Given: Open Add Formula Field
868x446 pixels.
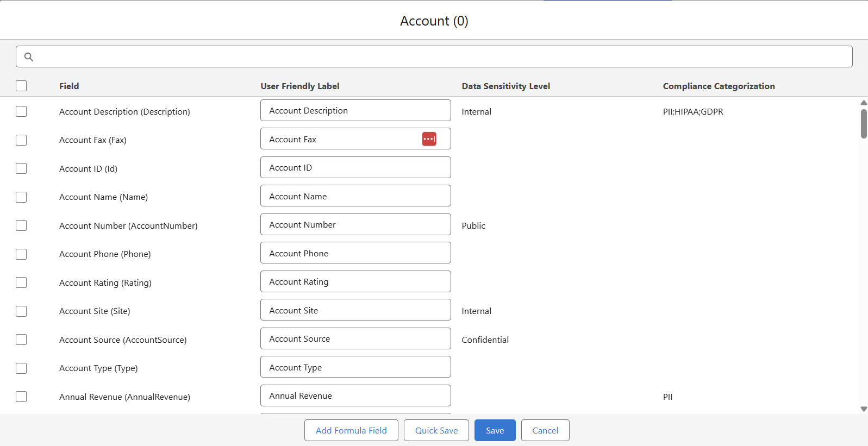Looking at the screenshot, I should [351, 430].
